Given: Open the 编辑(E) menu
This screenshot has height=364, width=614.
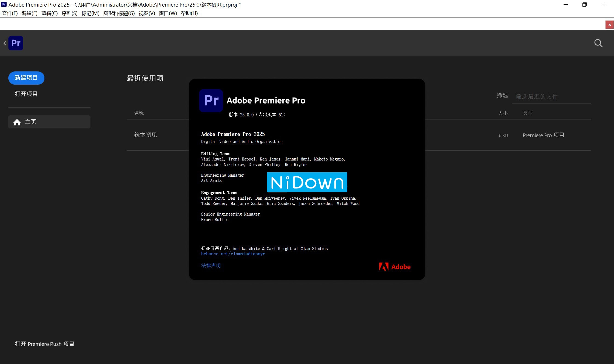Looking at the screenshot, I should click(x=29, y=13).
